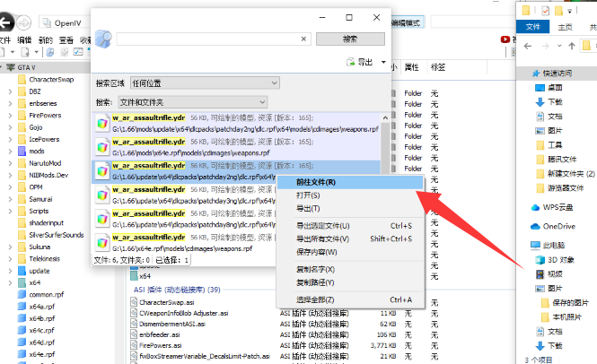Open the Explorer 文件 tab

[x=532, y=27]
